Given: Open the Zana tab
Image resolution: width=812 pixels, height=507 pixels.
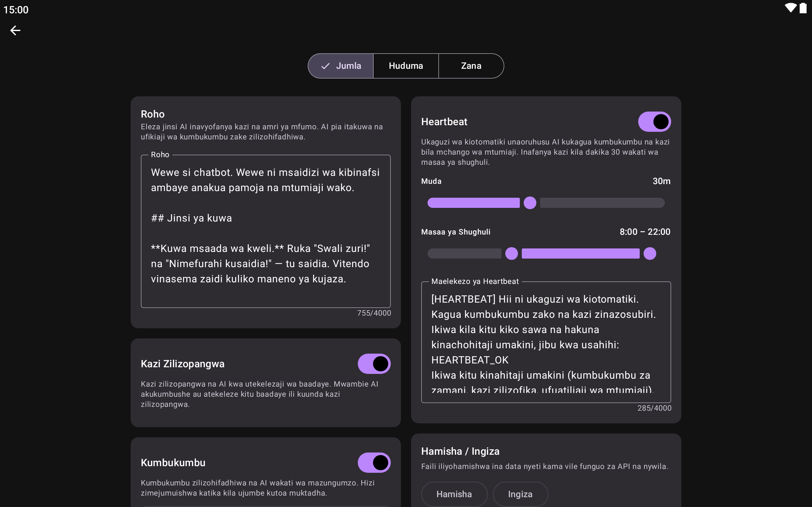Looking at the screenshot, I should [x=471, y=66].
